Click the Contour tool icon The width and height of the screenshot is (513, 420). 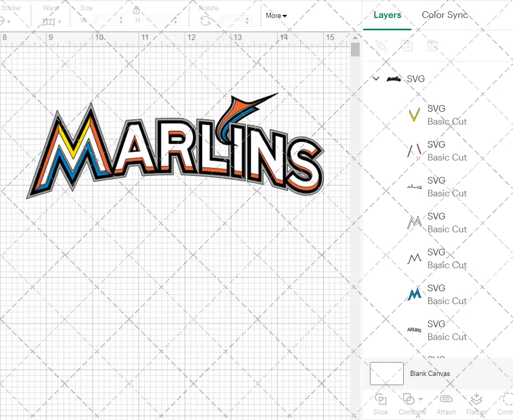[x=507, y=399]
